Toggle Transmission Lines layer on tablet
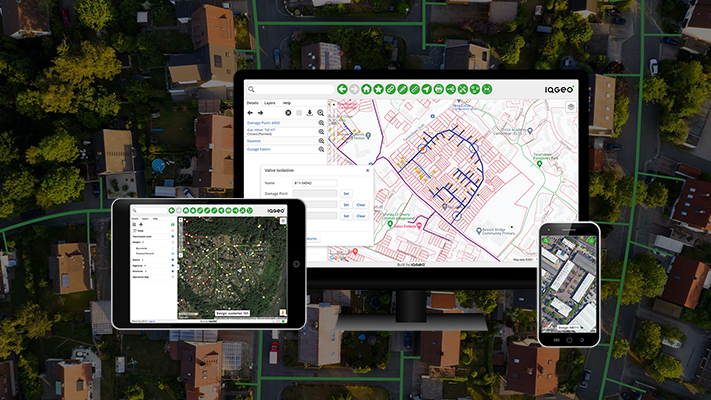This screenshot has height=400, width=711. point(173,237)
